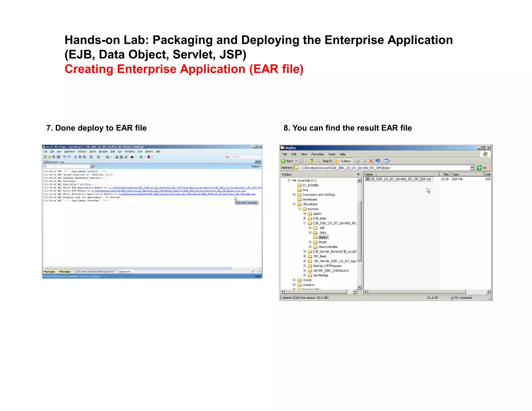Open the Favorites menu
This screenshot has width=532, height=411.
tap(317, 154)
